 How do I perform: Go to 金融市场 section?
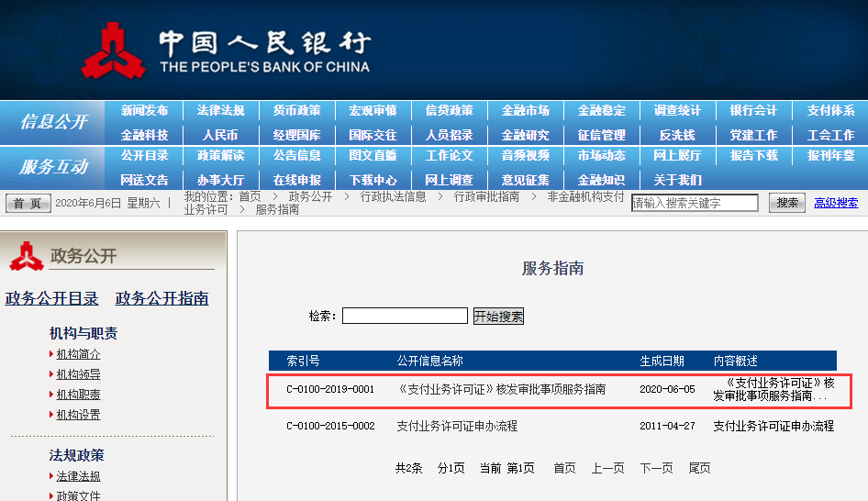526,110
